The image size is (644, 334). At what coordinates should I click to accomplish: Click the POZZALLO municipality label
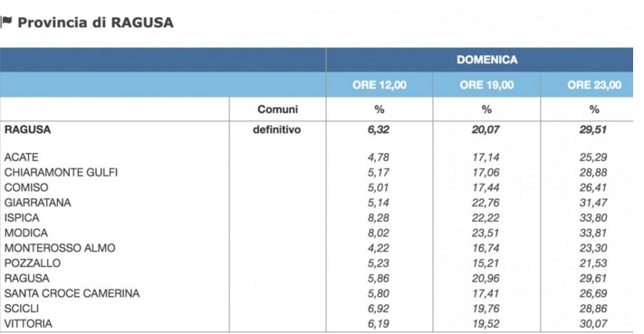click(33, 263)
